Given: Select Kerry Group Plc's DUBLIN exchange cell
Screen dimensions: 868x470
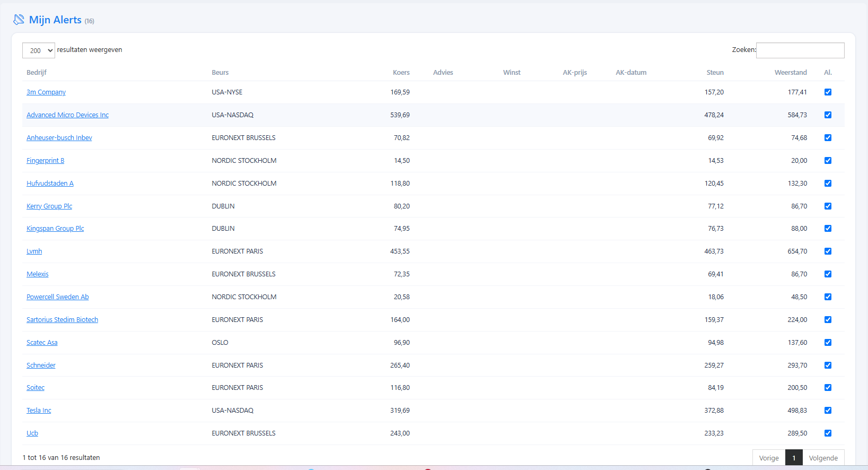Looking at the screenshot, I should [x=223, y=206].
